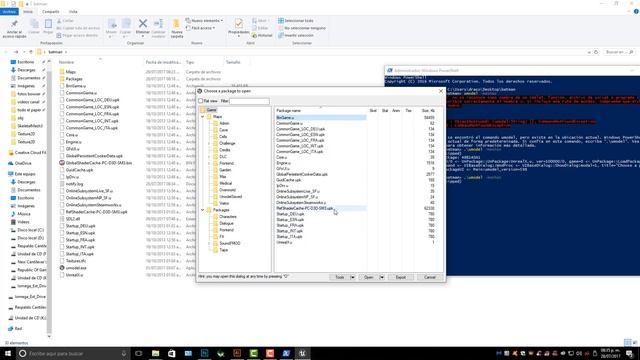Switch to the Compartir ribbon tab
640x360 pixels.
pos(51,12)
